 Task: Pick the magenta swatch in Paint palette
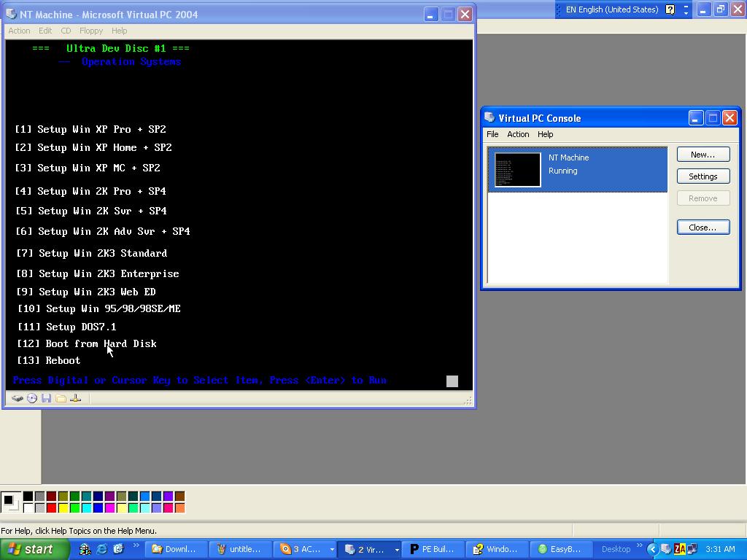109,508
